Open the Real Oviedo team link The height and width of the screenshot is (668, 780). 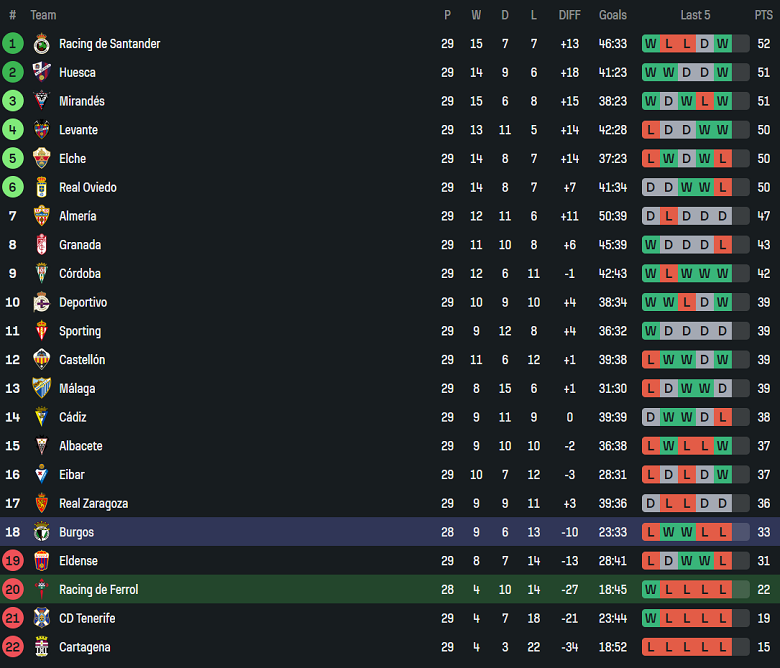click(x=88, y=187)
